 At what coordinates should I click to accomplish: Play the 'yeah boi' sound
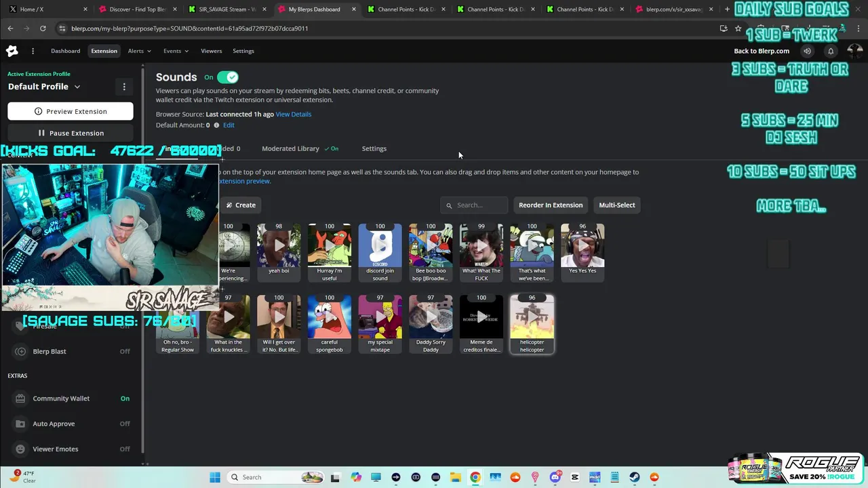(279, 245)
